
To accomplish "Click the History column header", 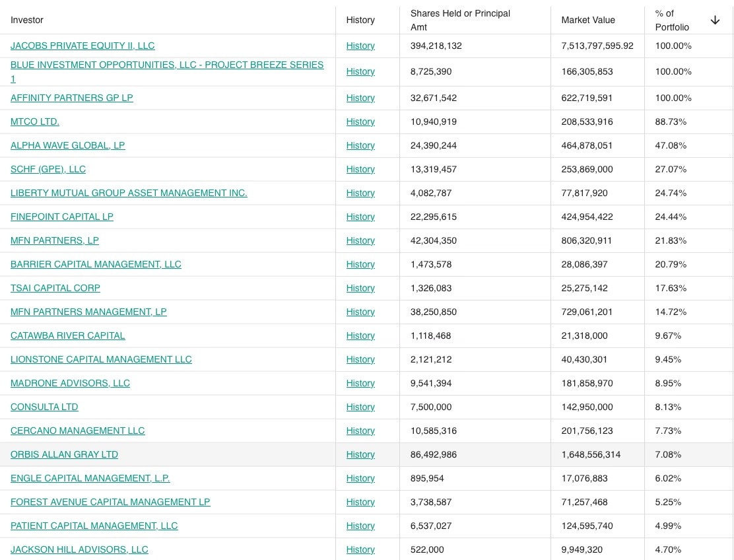I will pos(360,20).
